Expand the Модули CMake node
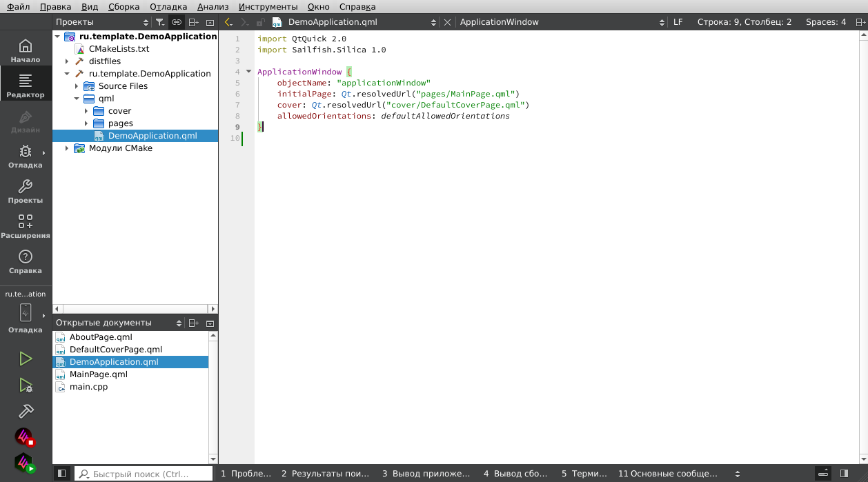This screenshot has height=482, width=868. [67, 148]
